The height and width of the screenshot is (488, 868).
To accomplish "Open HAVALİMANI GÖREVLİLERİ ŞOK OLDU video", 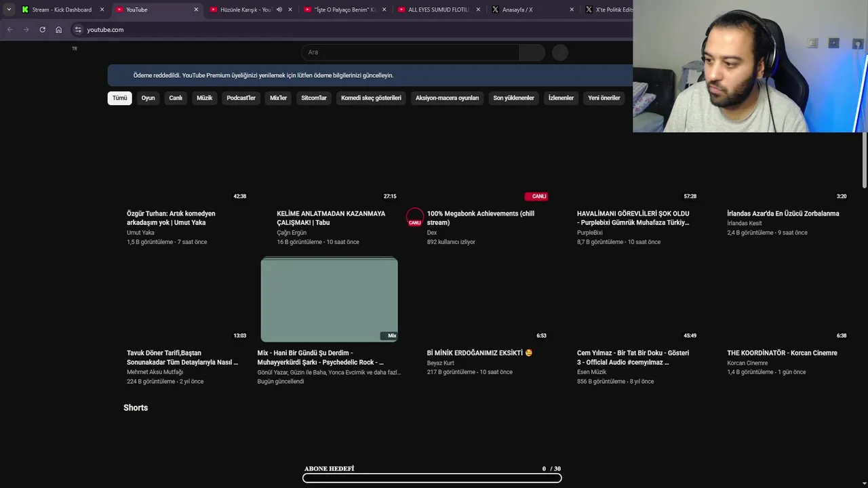I will tap(633, 218).
